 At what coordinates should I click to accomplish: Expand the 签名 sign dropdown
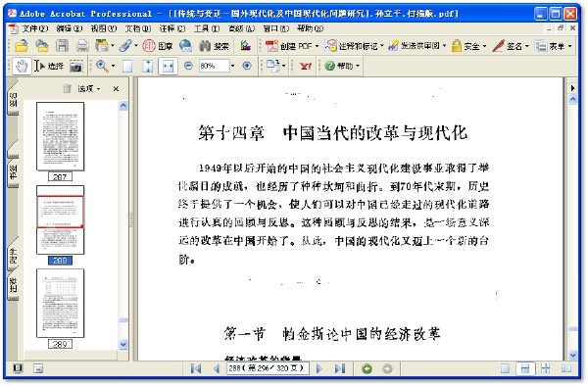click(526, 46)
